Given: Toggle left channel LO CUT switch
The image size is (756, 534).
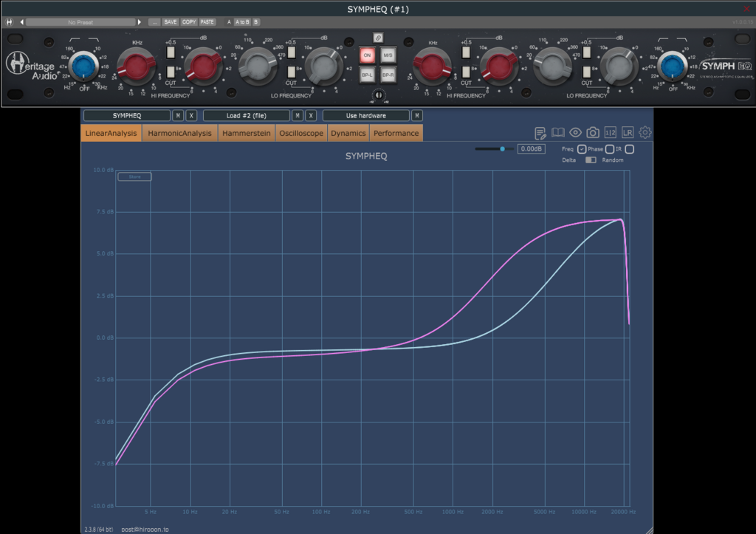Looking at the screenshot, I should [291, 72].
